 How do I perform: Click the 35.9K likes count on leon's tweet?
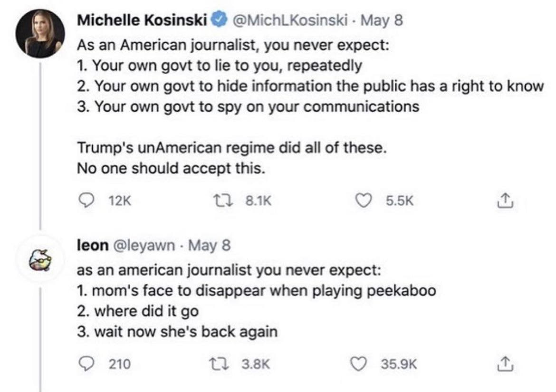pyautogui.click(x=399, y=364)
